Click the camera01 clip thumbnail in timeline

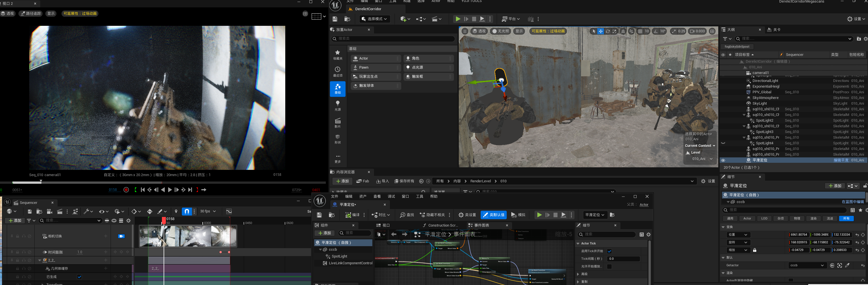tap(188, 236)
